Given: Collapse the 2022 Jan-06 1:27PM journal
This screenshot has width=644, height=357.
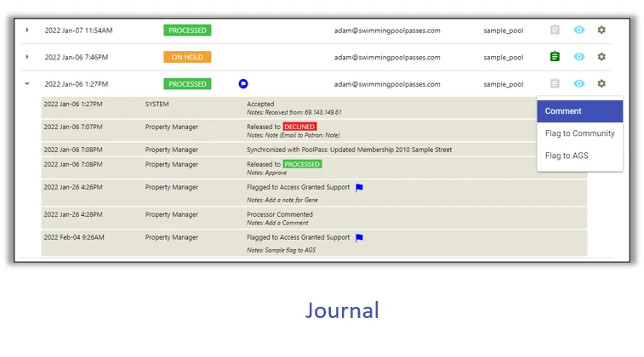Looking at the screenshot, I should pyautogui.click(x=27, y=84).
